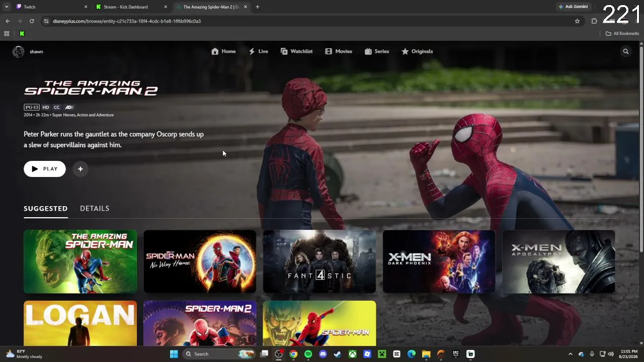Launch Spotify from the taskbar

pyautogui.click(x=308, y=354)
